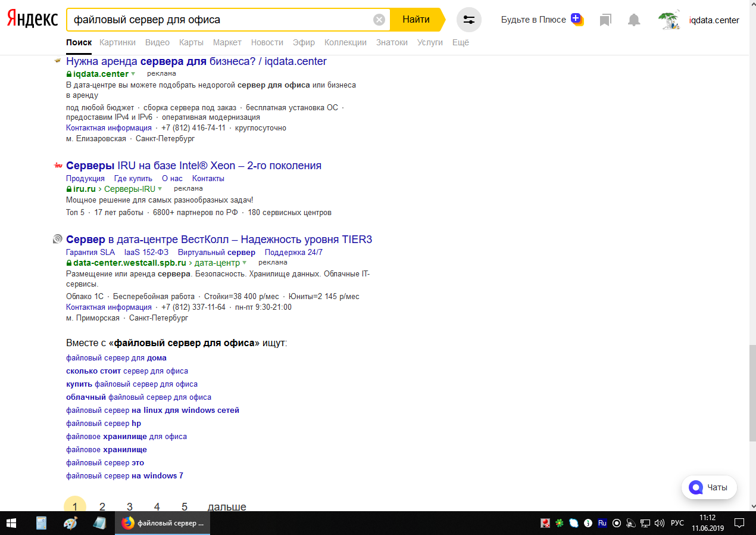This screenshot has width=756, height=535.
Task: Open notifications bell icon
Action: click(634, 20)
